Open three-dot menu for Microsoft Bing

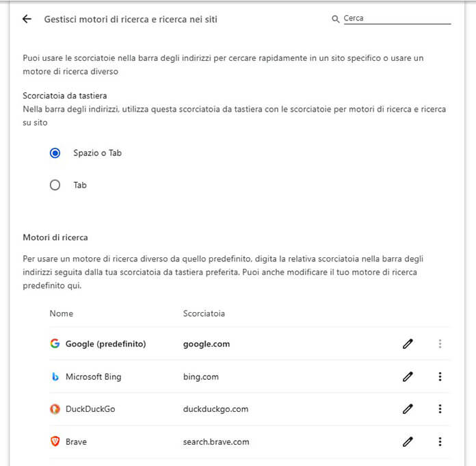(x=440, y=376)
